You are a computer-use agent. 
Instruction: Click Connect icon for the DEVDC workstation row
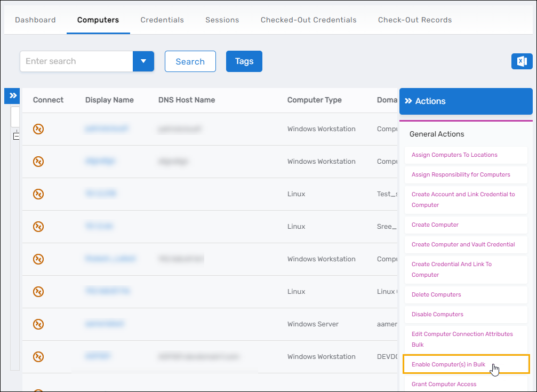coord(38,356)
